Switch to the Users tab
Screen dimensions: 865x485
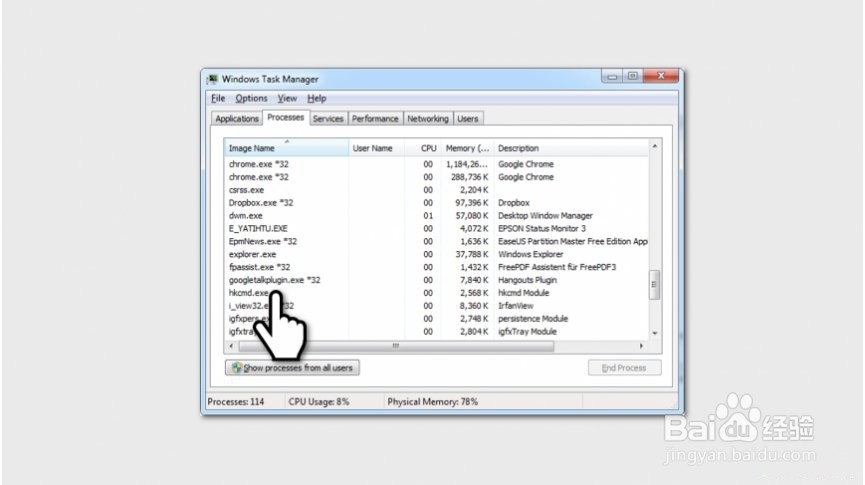click(x=468, y=119)
